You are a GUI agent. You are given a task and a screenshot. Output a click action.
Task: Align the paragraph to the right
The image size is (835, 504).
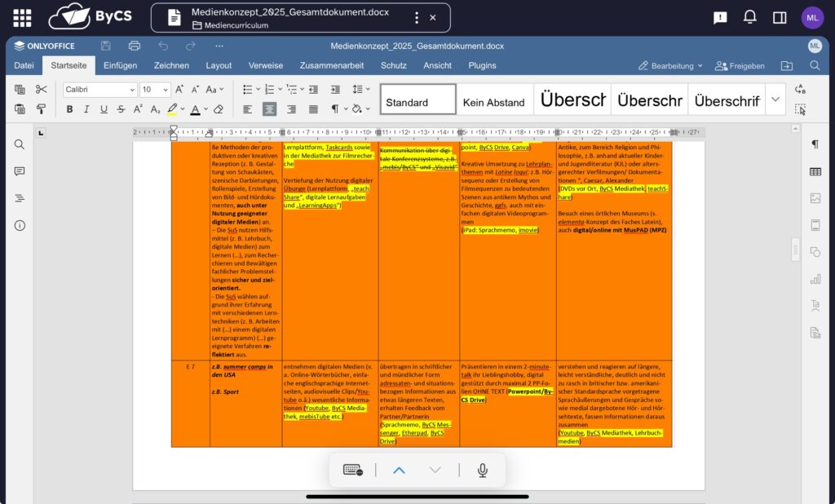tap(291, 109)
